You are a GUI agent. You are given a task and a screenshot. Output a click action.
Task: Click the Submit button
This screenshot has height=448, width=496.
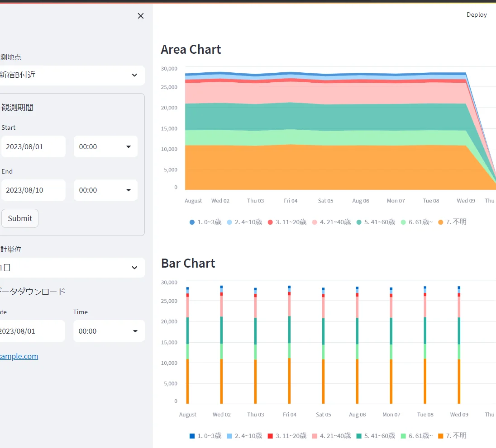tap(20, 218)
